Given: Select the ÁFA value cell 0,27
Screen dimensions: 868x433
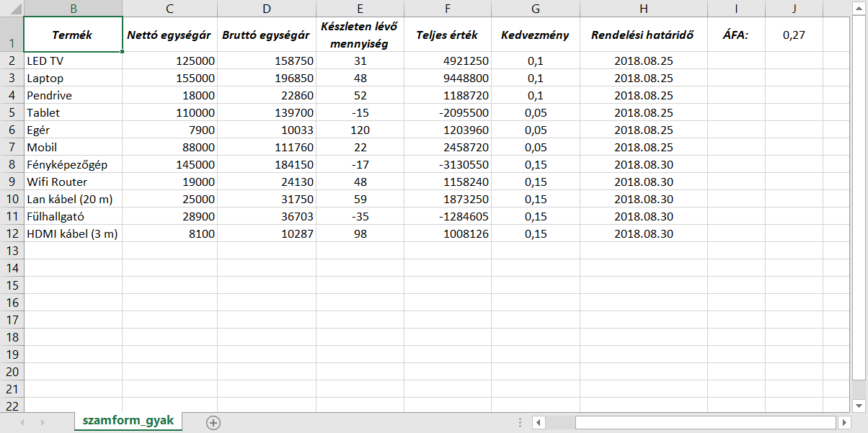Looking at the screenshot, I should (x=794, y=35).
